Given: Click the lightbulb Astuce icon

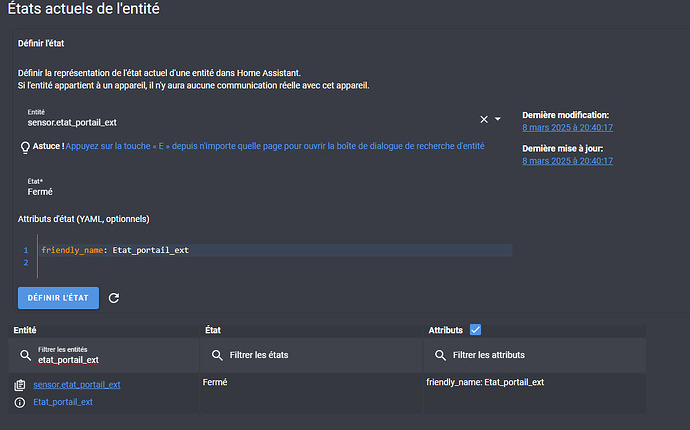Looking at the screenshot, I should point(25,147).
